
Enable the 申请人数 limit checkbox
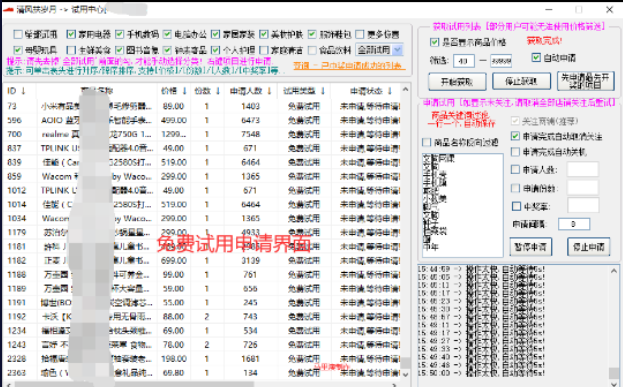515,170
